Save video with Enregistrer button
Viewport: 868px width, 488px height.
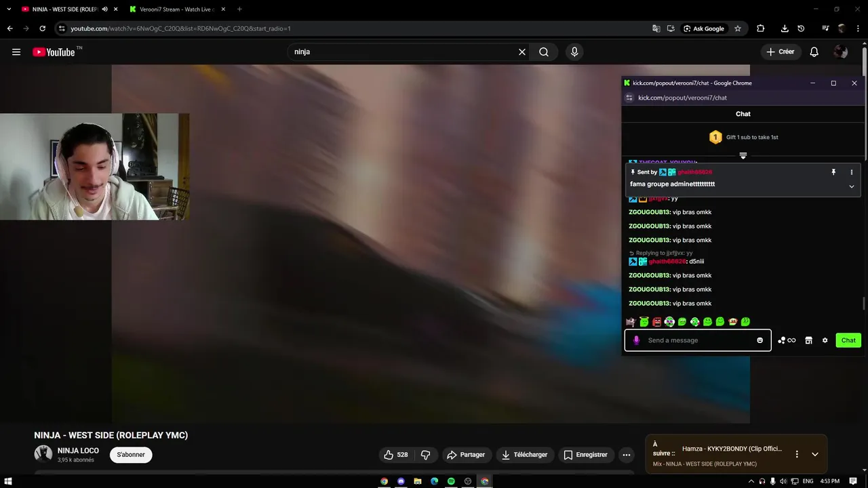pyautogui.click(x=586, y=455)
